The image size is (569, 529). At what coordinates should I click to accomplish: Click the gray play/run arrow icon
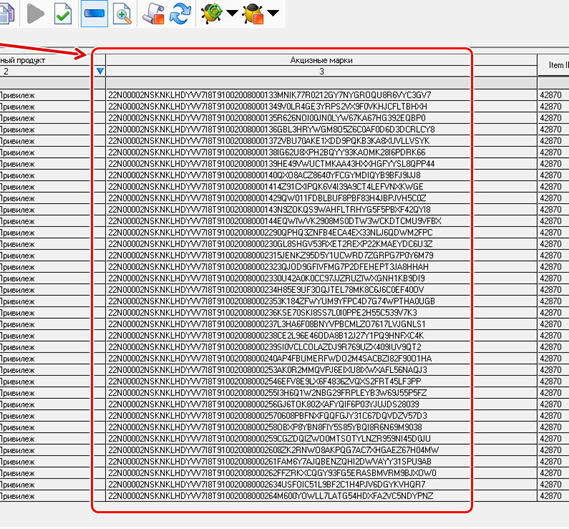tap(36, 13)
